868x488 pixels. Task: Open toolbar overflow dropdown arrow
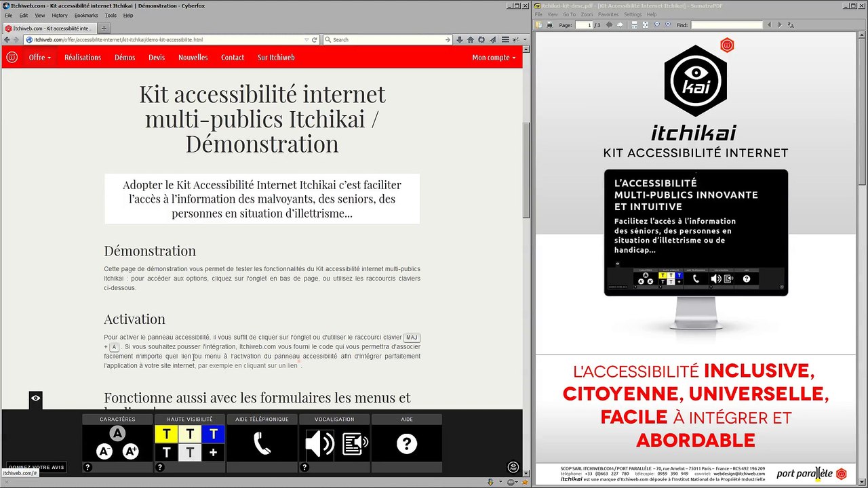click(x=525, y=39)
